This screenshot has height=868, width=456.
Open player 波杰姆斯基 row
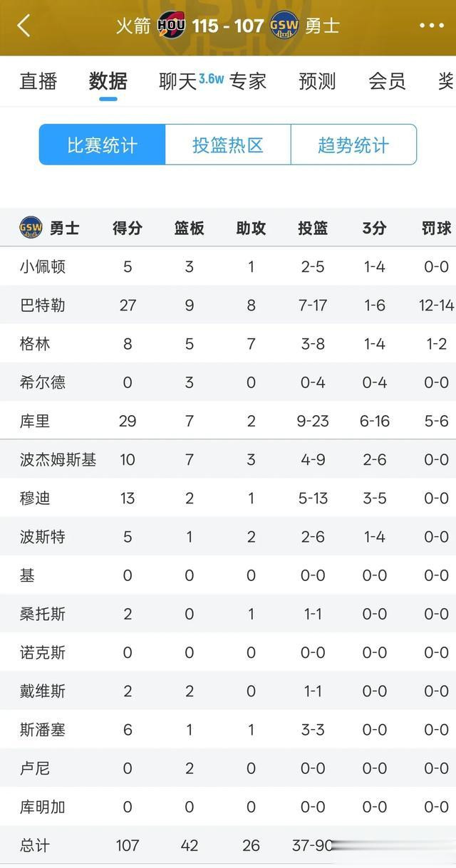(228, 459)
